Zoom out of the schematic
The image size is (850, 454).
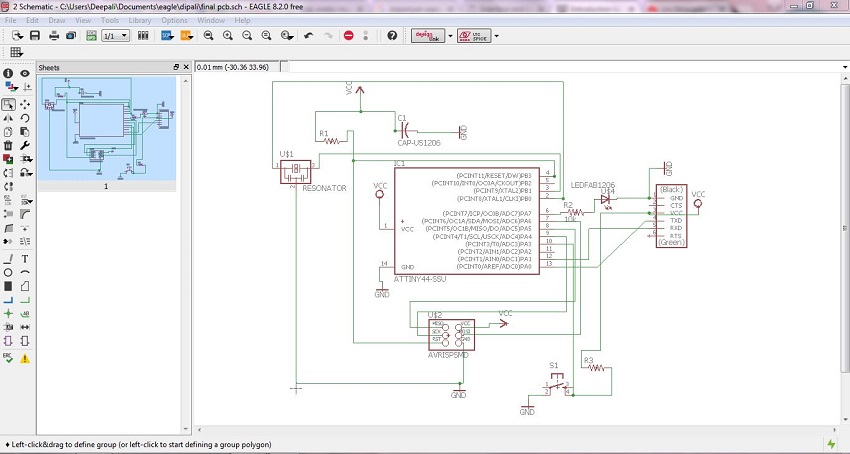click(247, 35)
